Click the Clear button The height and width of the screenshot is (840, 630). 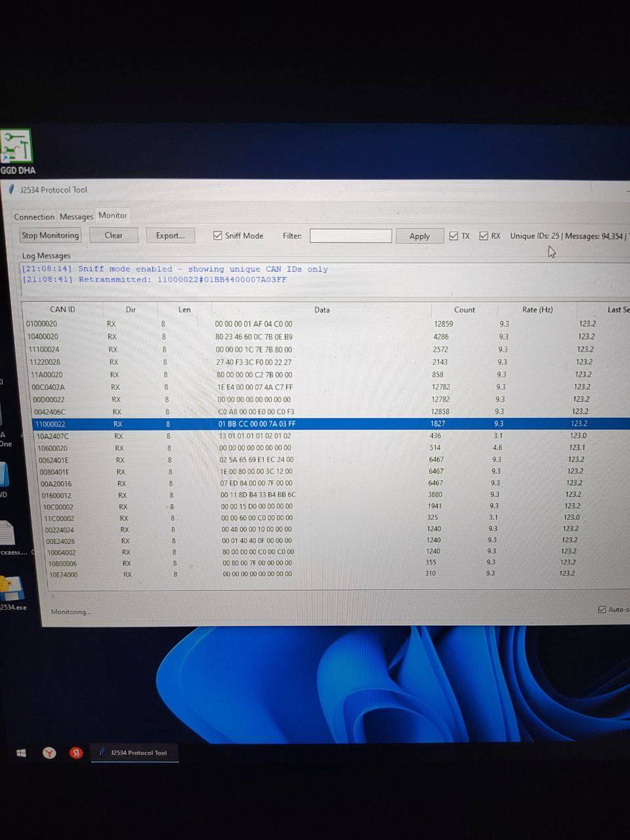point(114,236)
